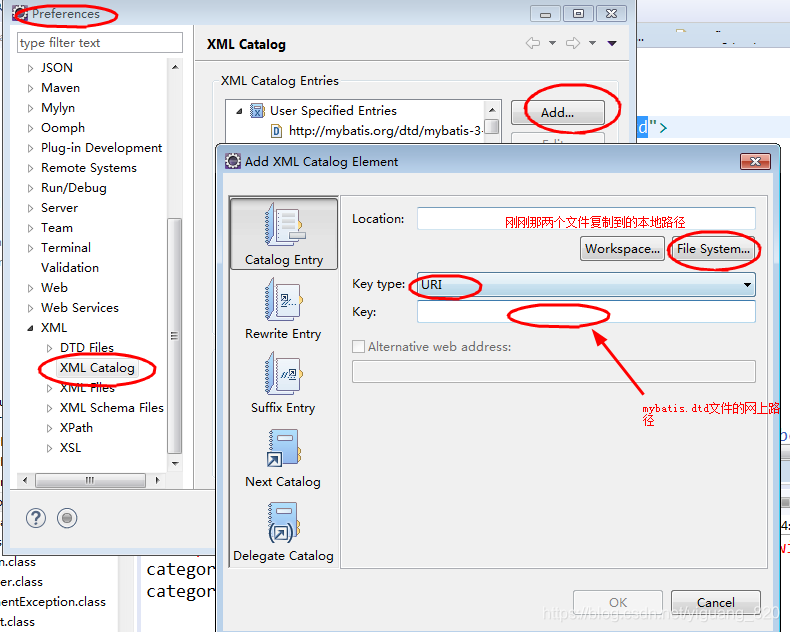790x632 pixels.
Task: Expand the Maven tree node
Action: pos(30,88)
